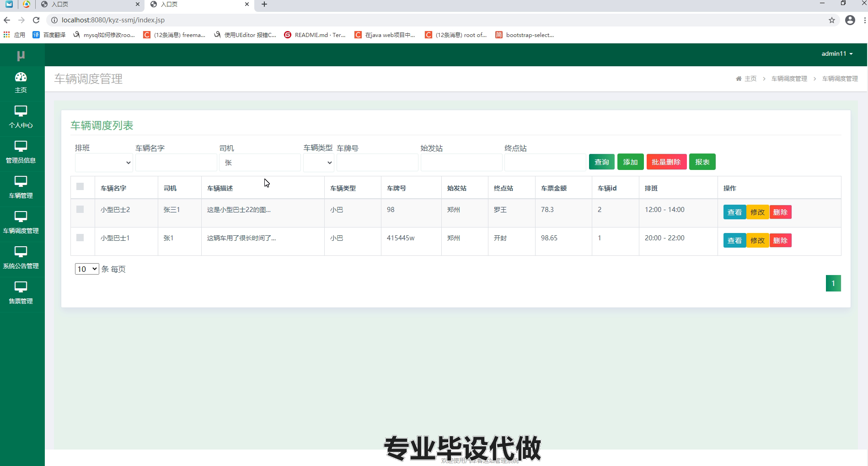The height and width of the screenshot is (466, 868).
Task: Open 个人中心 monitor icon in sidebar
Action: pos(21,111)
